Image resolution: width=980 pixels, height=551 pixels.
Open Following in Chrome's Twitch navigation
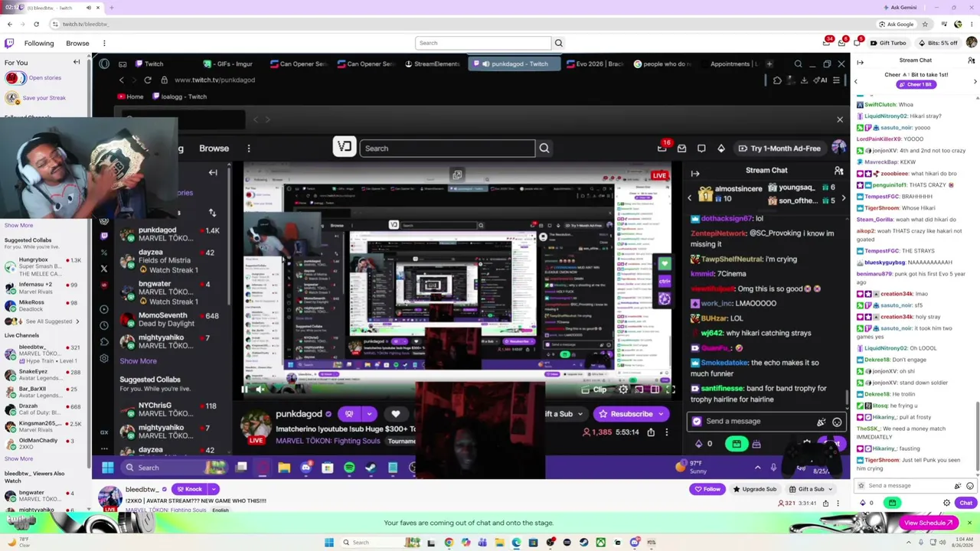(39, 43)
